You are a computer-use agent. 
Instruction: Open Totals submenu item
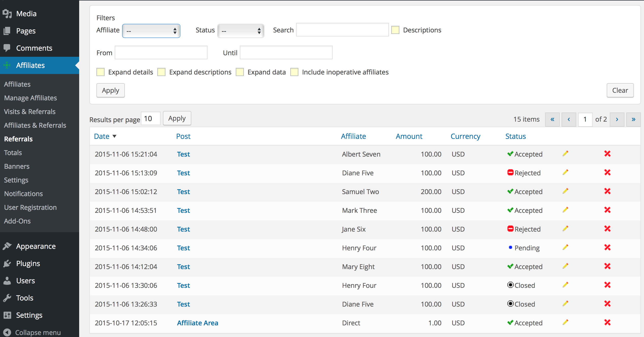13,153
